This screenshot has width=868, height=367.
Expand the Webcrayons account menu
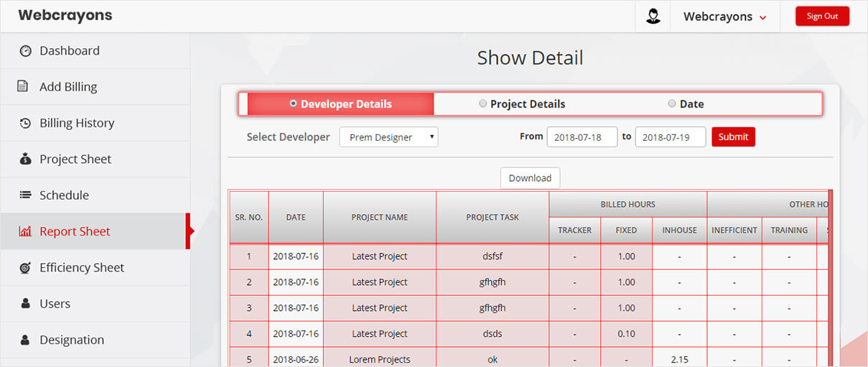point(724,17)
